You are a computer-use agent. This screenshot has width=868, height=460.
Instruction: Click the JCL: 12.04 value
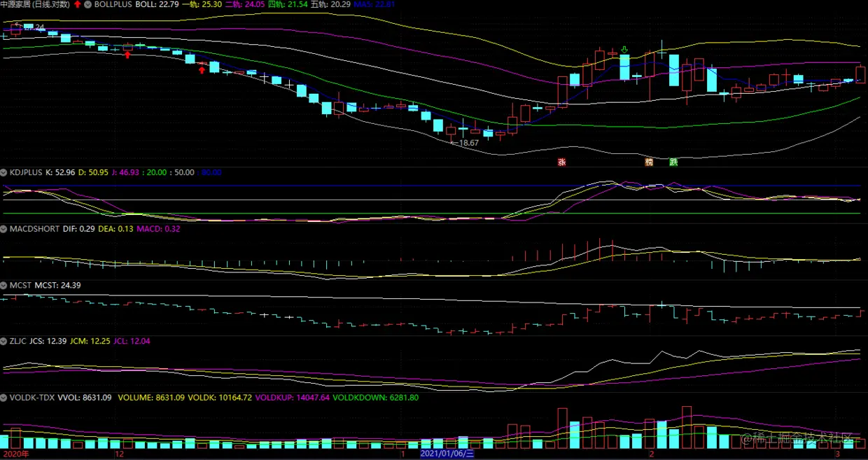131,342
